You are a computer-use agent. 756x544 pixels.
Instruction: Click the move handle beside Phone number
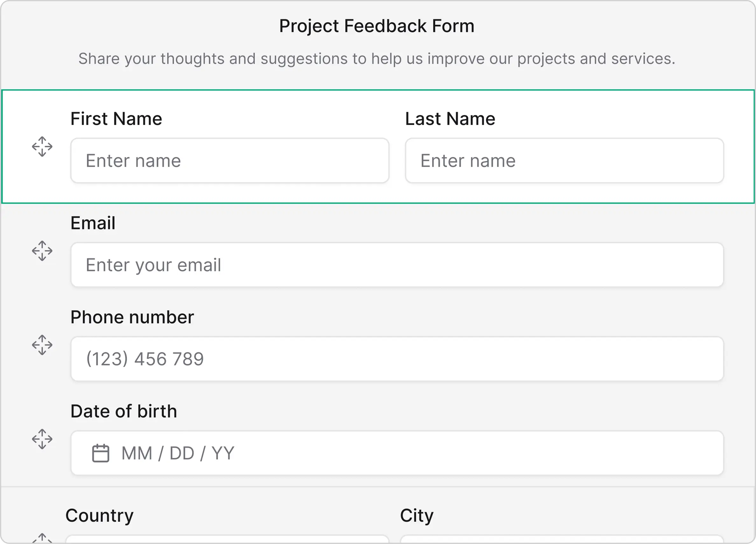click(x=42, y=345)
